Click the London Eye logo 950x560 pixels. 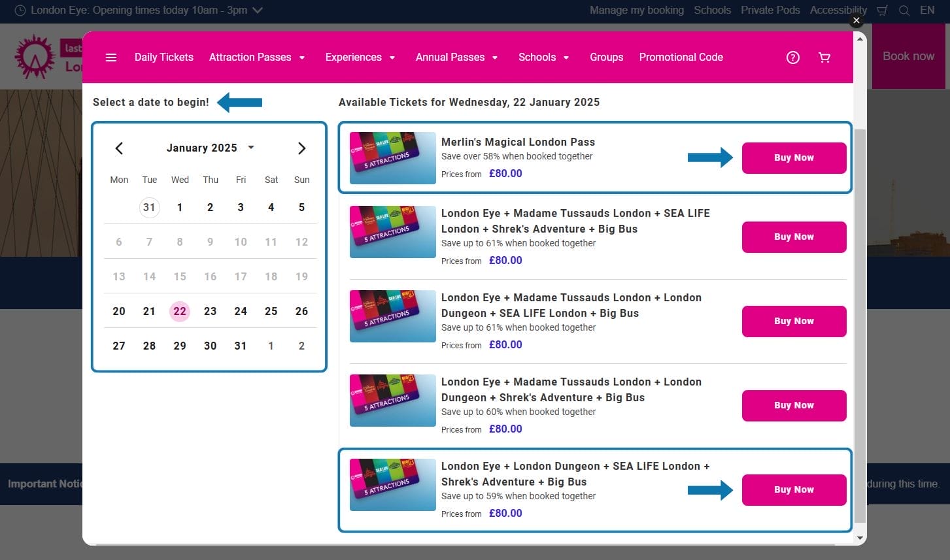coord(36,57)
